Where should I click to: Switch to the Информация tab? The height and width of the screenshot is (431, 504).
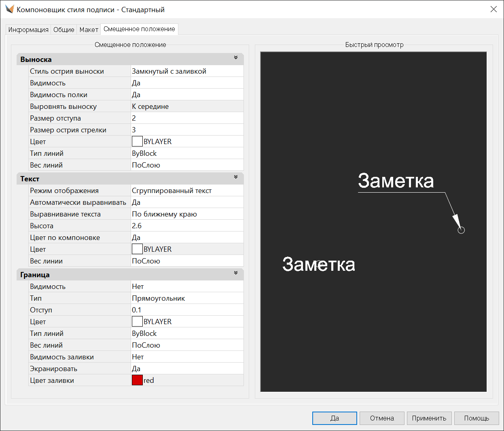click(x=28, y=30)
